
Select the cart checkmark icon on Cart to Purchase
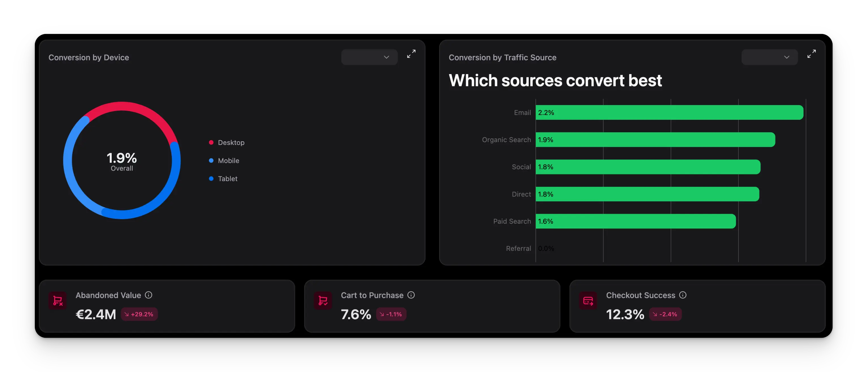click(323, 300)
